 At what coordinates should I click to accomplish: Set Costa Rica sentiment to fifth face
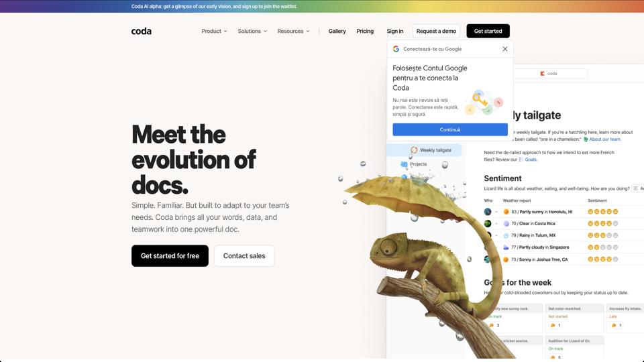616,224
